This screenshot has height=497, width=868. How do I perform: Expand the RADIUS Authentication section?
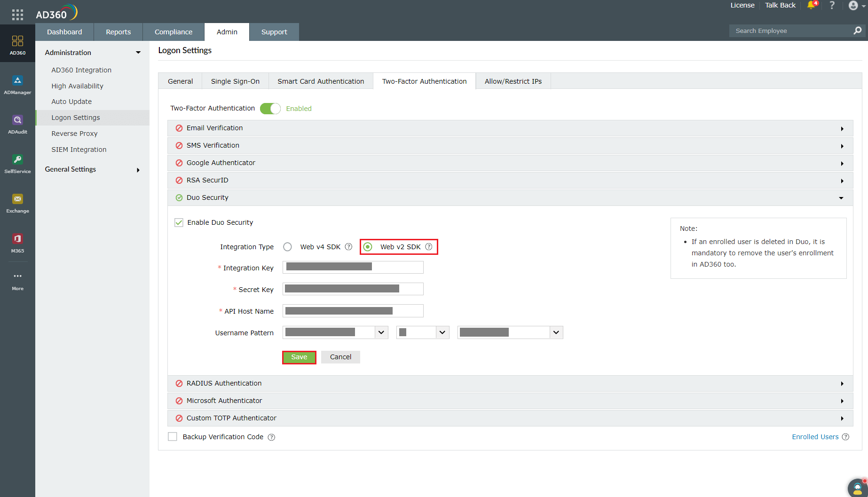(842, 383)
